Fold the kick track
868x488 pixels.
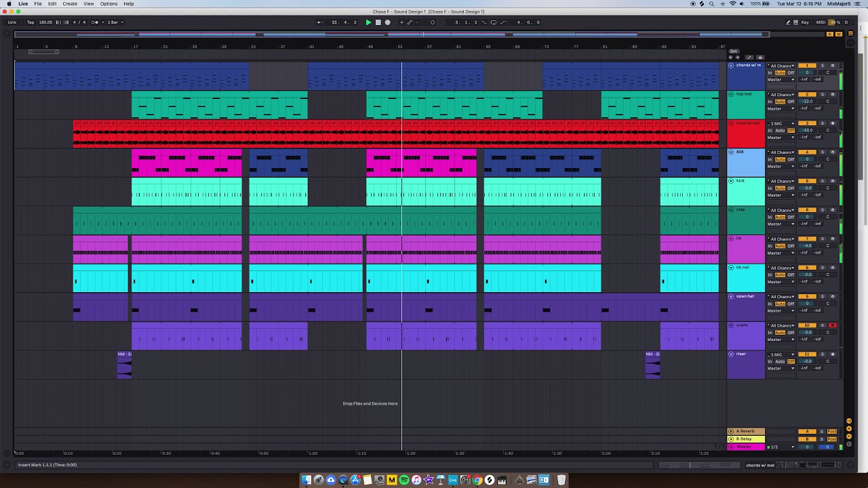[731, 181]
